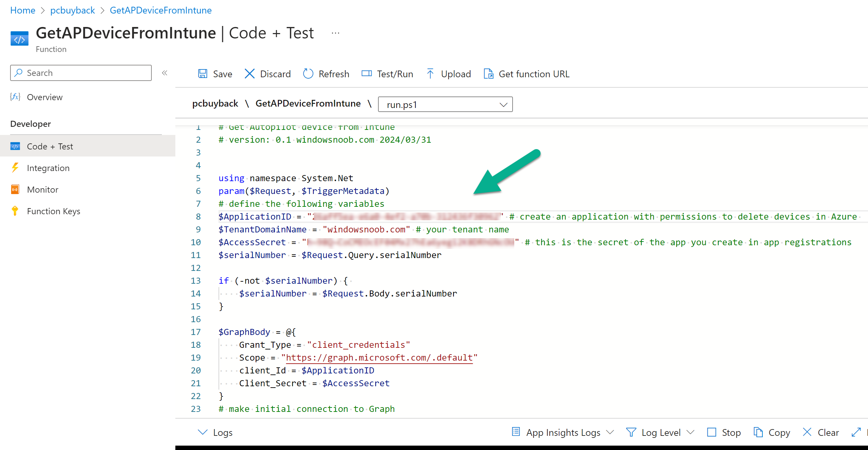The image size is (868, 450).
Task: Click "client_credentials" string on line 18
Action: 358,345
